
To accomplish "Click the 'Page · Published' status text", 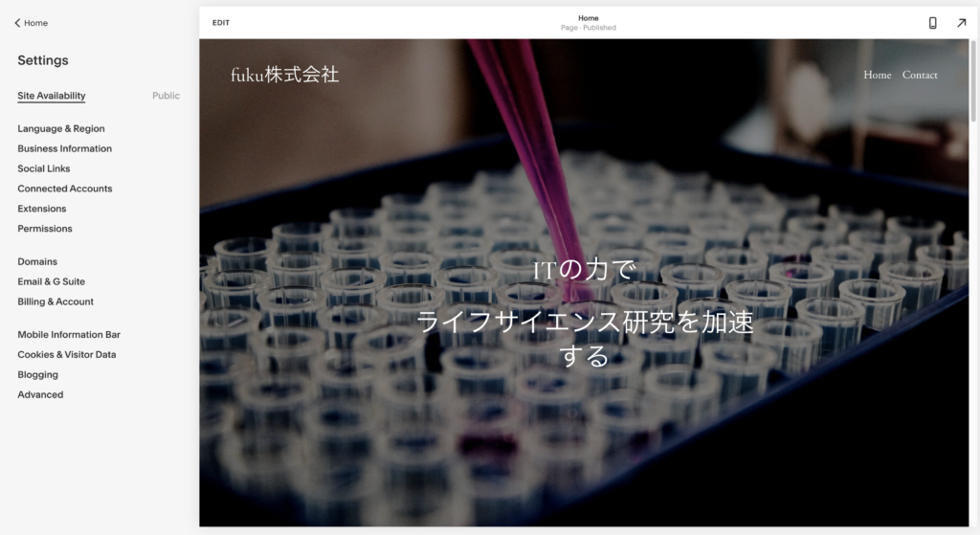I will (589, 28).
